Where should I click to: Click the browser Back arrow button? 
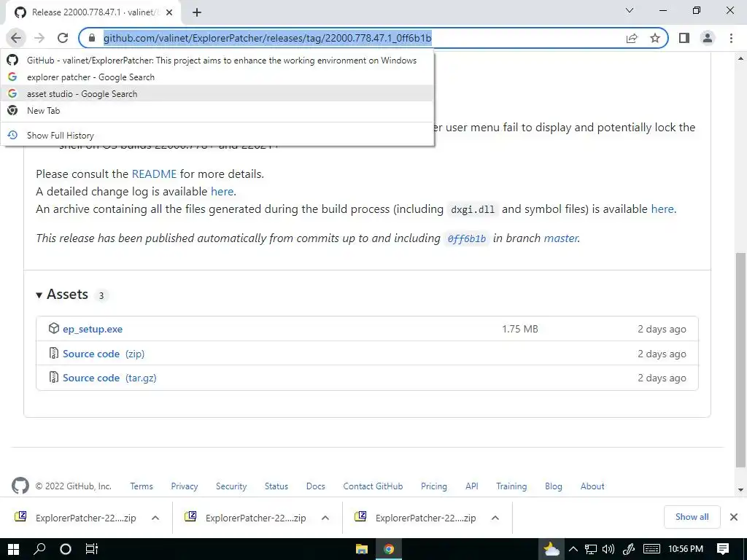(16, 38)
